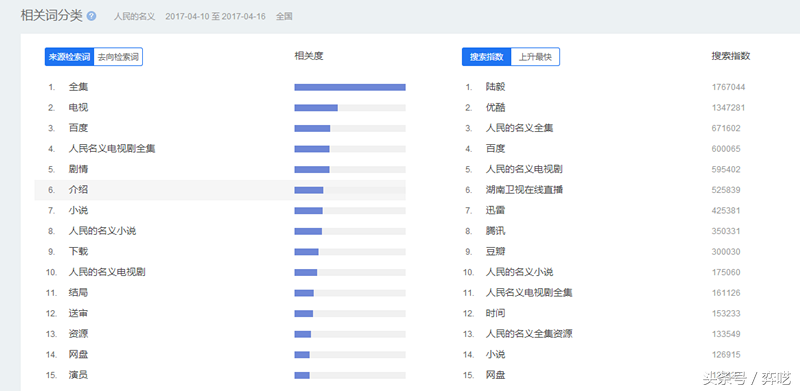The width and height of the screenshot is (800, 391).
Task: Open 湖南卫视在线直播 in search index list
Action: [x=524, y=190]
